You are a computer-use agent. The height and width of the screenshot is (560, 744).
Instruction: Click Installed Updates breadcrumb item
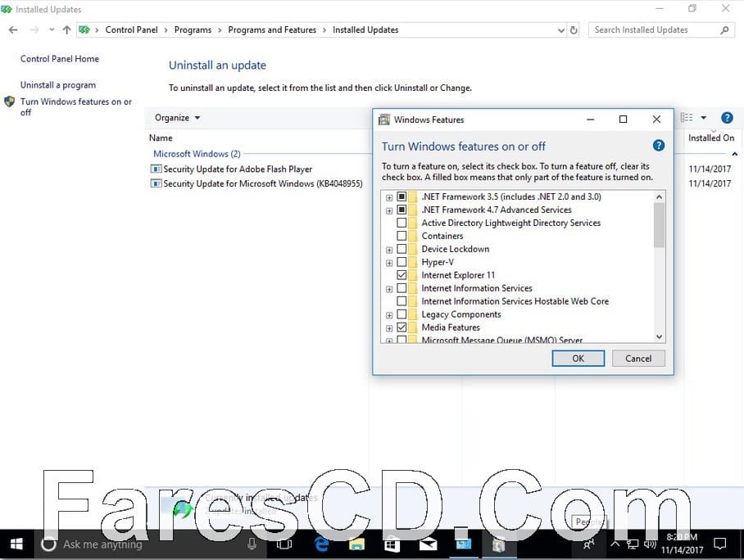[x=365, y=29]
